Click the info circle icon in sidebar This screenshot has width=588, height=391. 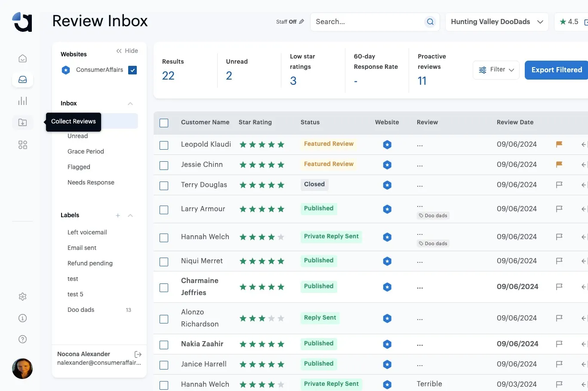23,318
